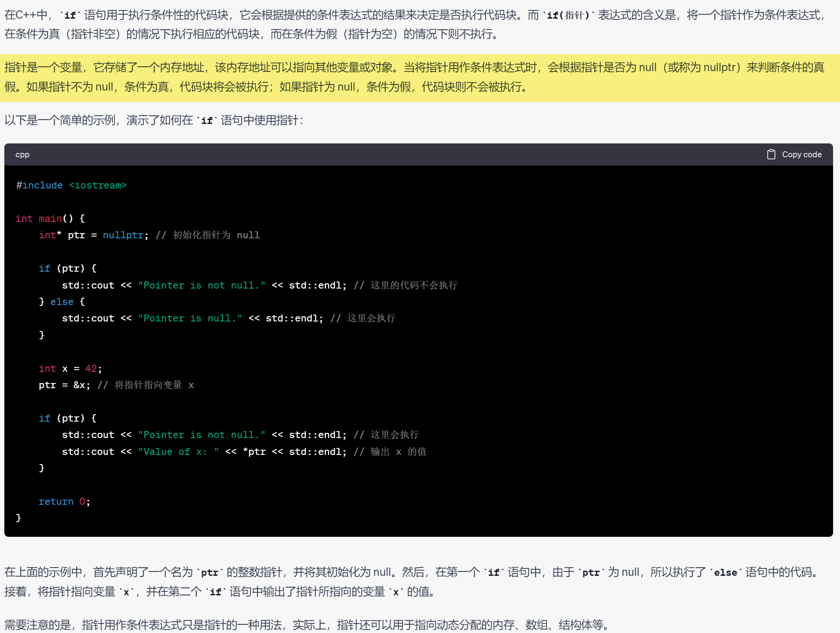Click the 'int x = 42;' line

click(71, 369)
